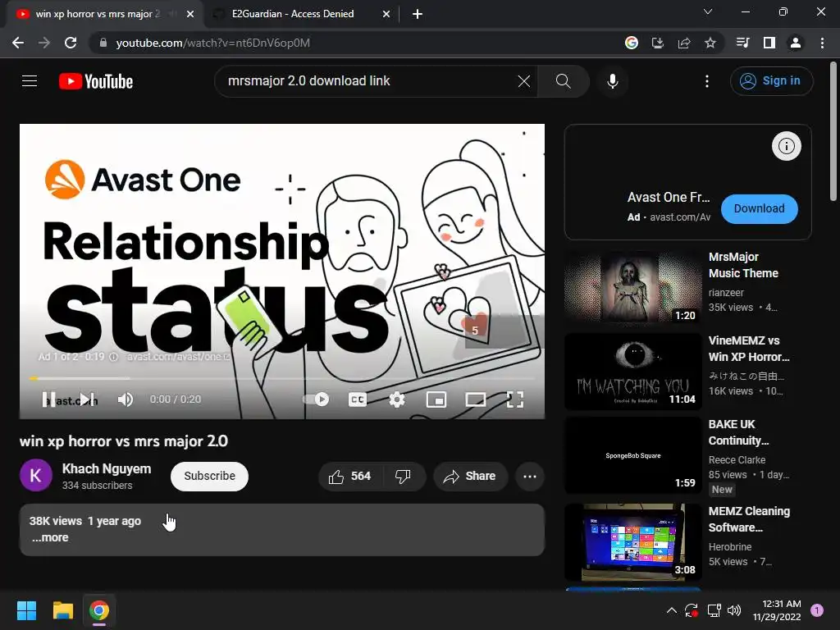This screenshot has width=840, height=630.
Task: Seek along the video progress bar
Action: 282,378
